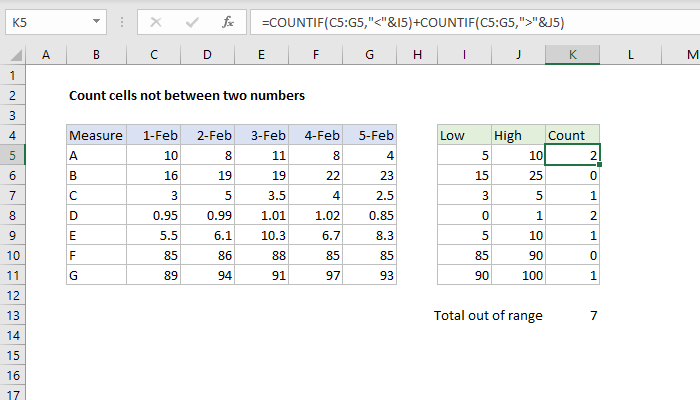Click Measure cell 'D'

click(x=96, y=216)
